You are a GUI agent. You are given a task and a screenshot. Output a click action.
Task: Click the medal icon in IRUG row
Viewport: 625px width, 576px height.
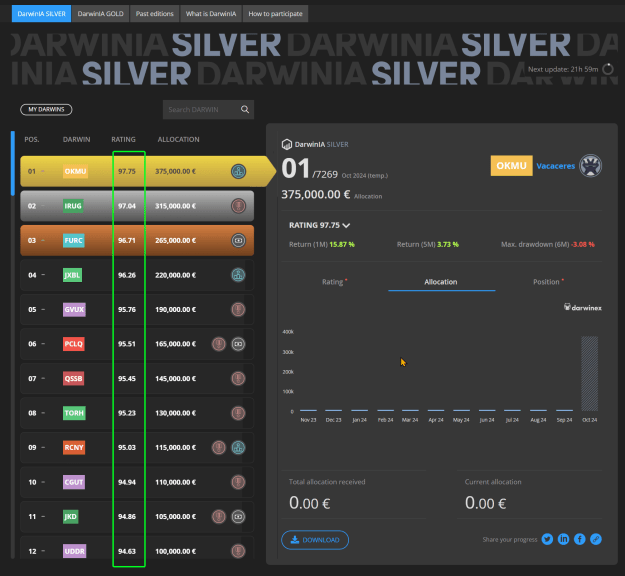coord(238,206)
